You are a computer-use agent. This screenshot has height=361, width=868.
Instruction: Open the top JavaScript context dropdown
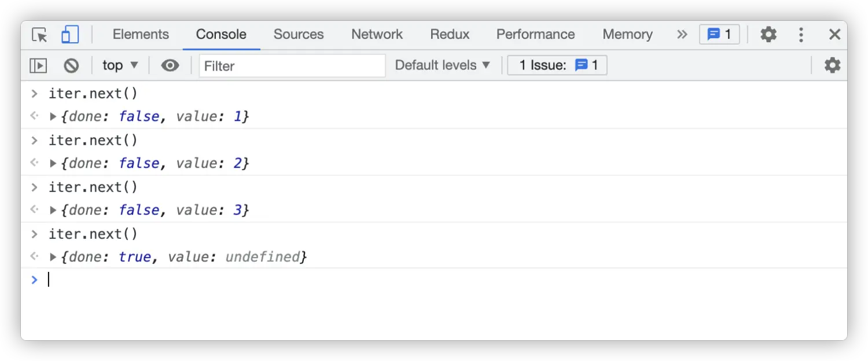(x=120, y=65)
